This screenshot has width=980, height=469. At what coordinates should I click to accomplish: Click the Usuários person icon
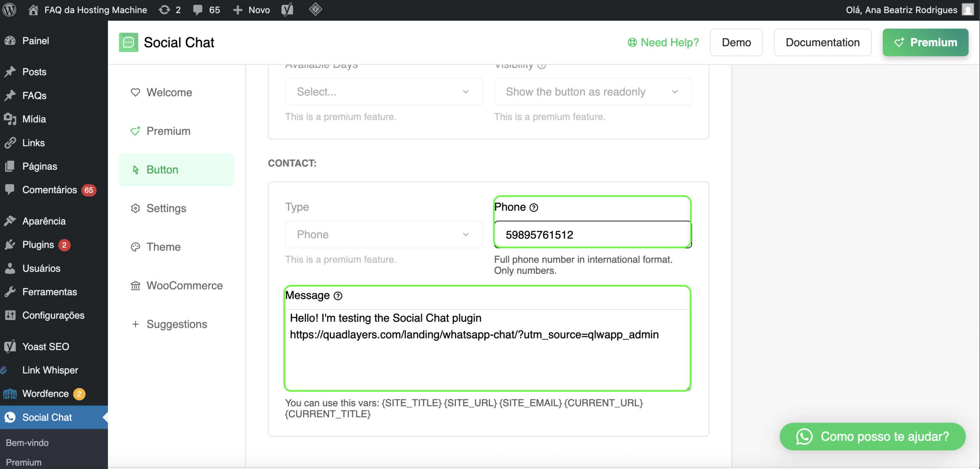pyautogui.click(x=10, y=268)
